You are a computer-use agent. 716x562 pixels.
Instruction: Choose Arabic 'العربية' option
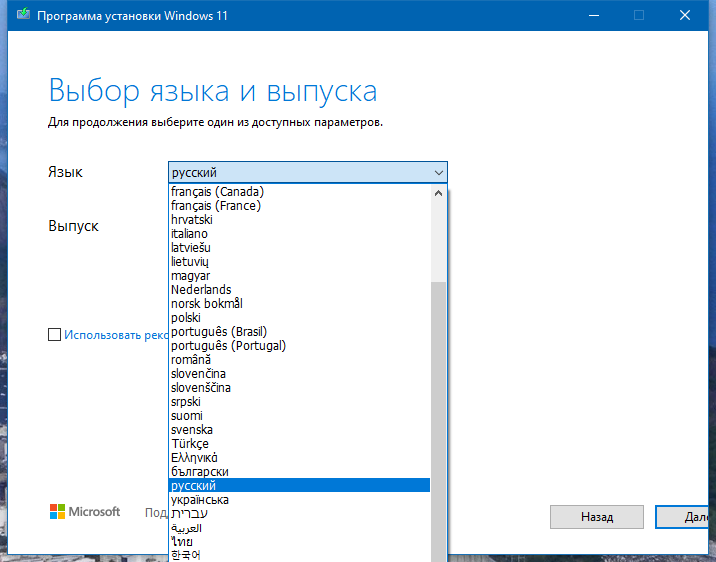(x=299, y=528)
